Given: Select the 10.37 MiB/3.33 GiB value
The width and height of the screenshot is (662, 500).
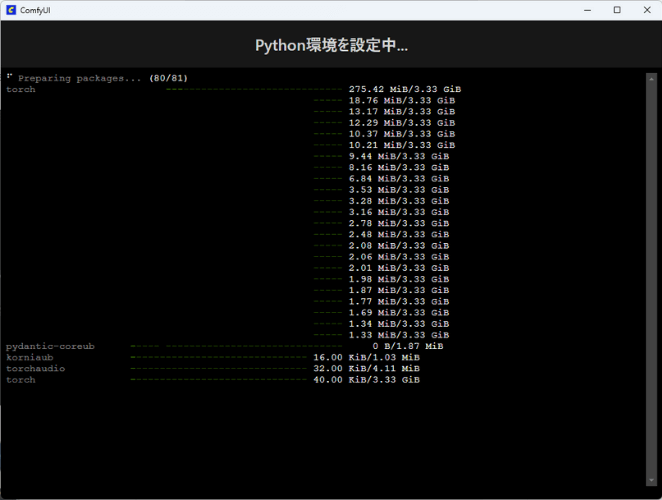Looking at the screenshot, I should point(402,134).
